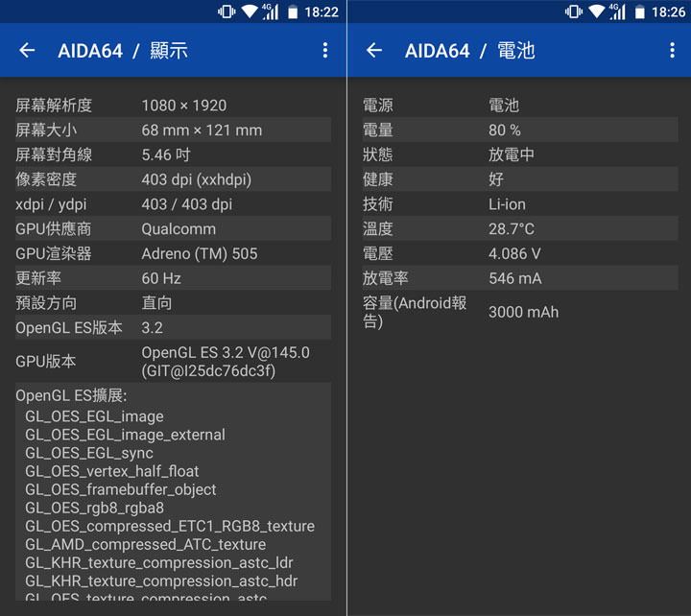Open three-dot menu on the 電池 screen
This screenshot has height=616, width=691.
tap(671, 51)
